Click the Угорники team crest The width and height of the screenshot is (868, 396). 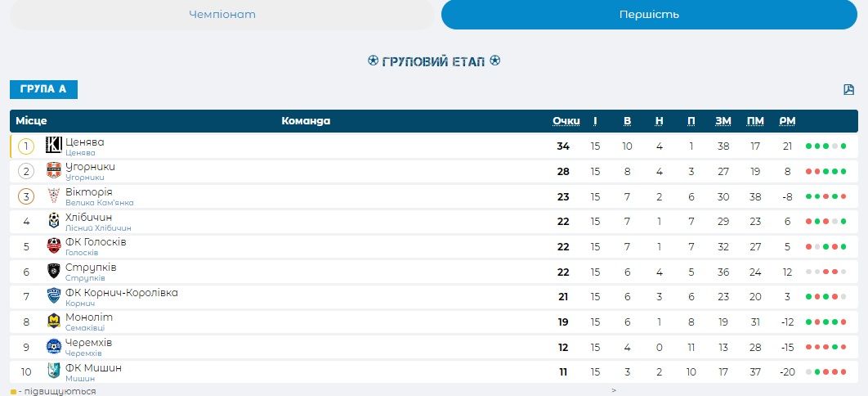54,170
